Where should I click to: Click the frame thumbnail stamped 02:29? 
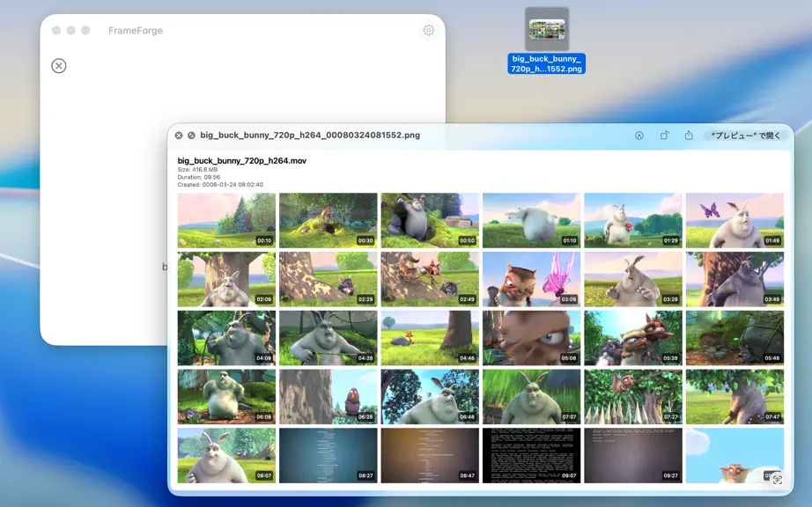pyautogui.click(x=328, y=279)
